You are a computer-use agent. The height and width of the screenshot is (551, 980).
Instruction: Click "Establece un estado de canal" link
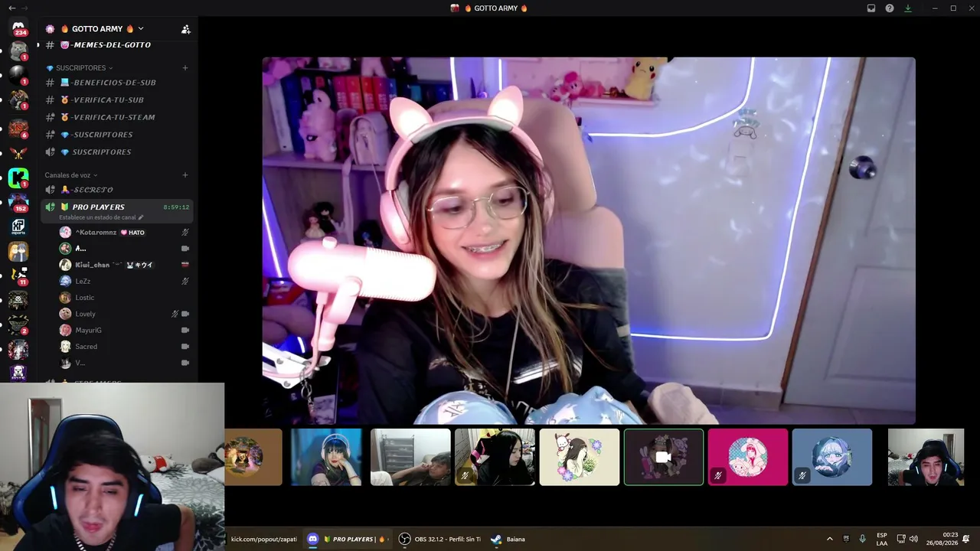coord(97,217)
